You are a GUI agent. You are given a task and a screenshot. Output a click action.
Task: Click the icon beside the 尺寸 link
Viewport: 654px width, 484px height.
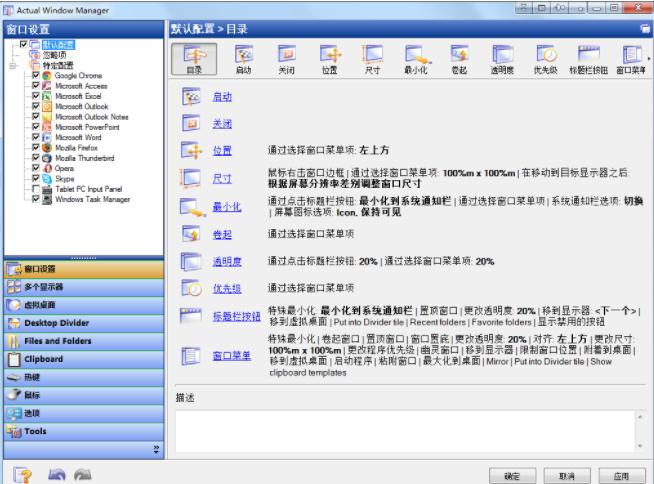191,178
